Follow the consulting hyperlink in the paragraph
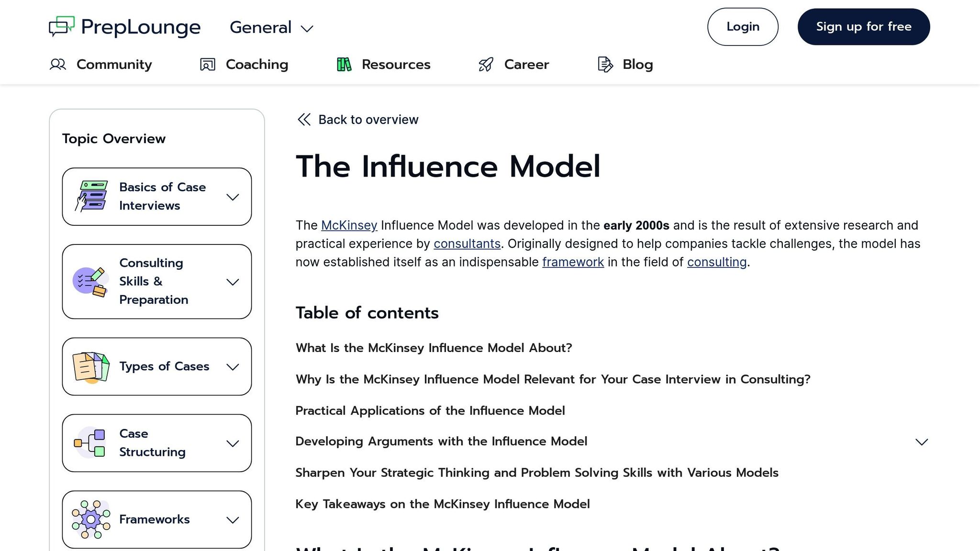Screen dimensions: 980x551 717,262
